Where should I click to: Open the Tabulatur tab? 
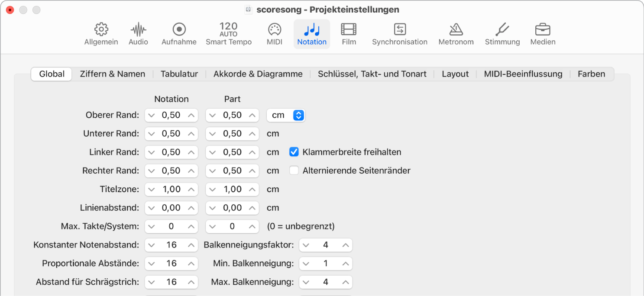click(179, 74)
